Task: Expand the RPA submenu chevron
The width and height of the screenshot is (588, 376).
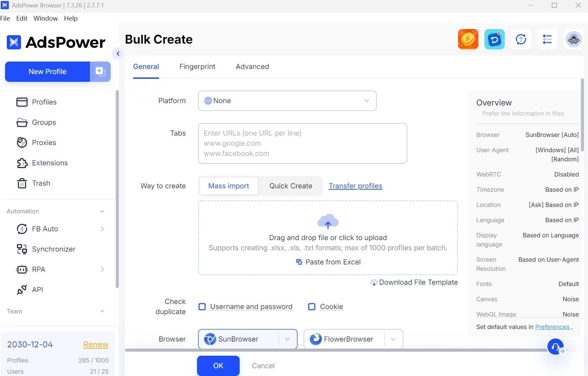Action: [102, 269]
